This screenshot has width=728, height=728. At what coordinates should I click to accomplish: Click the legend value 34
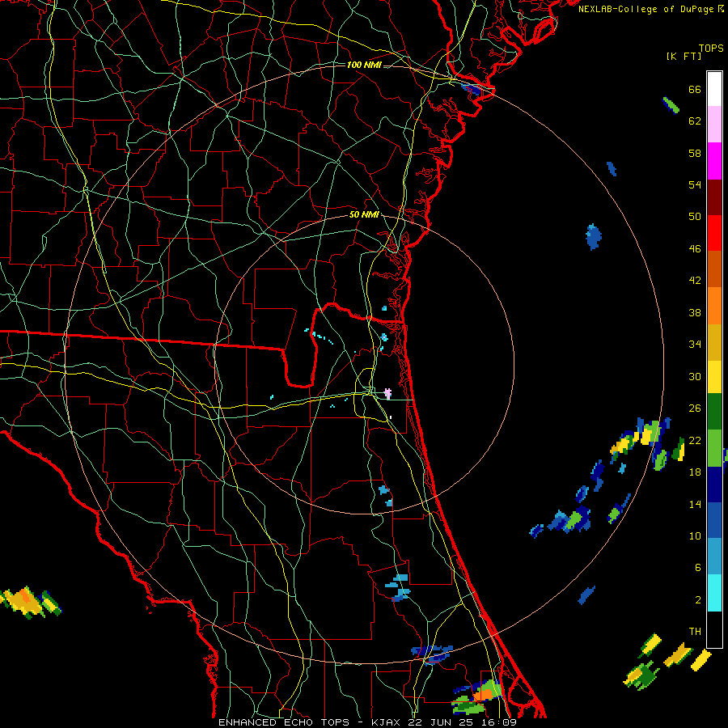click(695, 345)
